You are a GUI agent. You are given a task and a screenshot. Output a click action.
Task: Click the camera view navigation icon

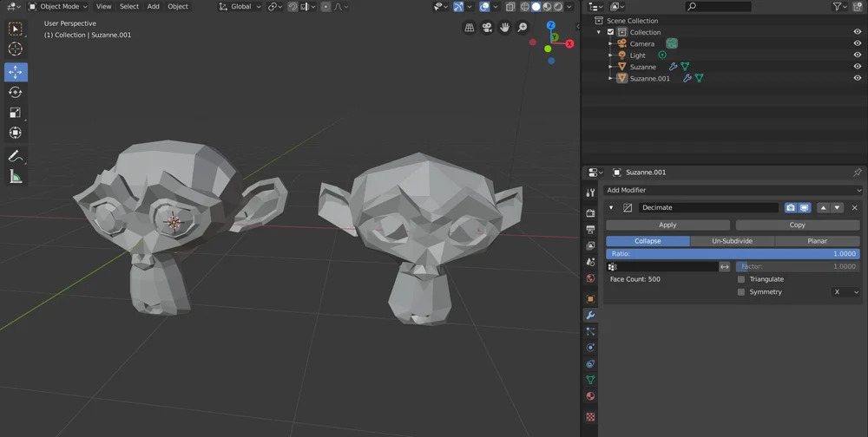(x=487, y=28)
